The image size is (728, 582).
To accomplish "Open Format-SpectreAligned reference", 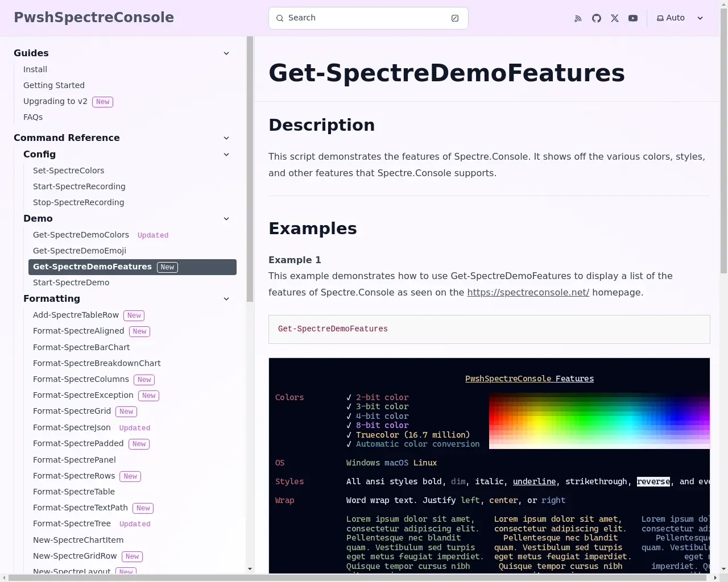I will coord(78,331).
